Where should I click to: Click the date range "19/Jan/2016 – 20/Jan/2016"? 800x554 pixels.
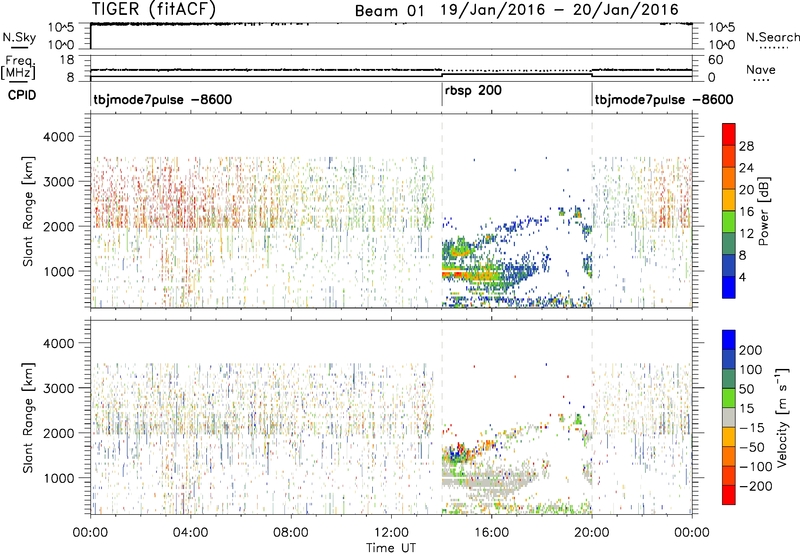point(560,10)
